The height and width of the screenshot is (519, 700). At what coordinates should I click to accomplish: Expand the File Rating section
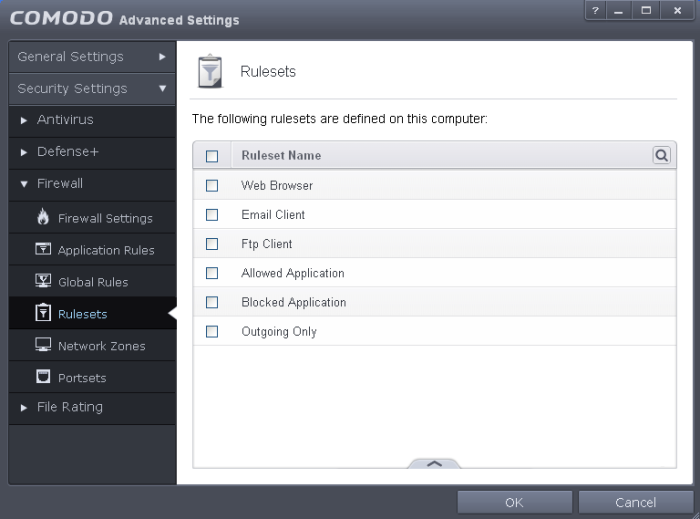[x=69, y=408]
